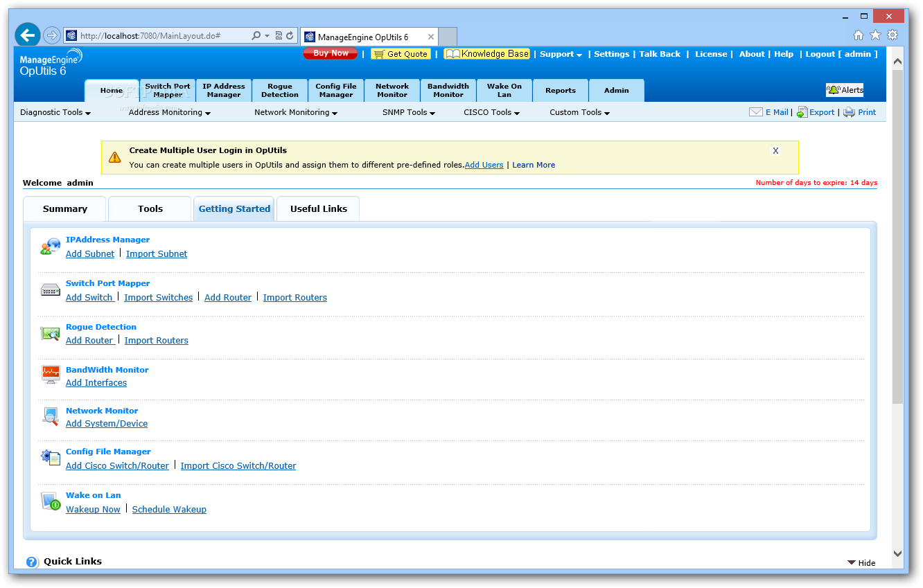Open the Switch Port Mapper module tab

(168, 91)
